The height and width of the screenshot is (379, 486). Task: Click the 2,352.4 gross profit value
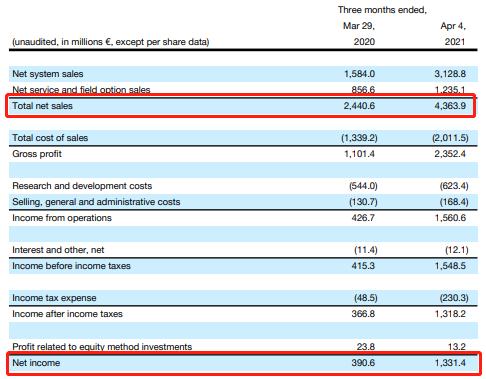point(450,154)
